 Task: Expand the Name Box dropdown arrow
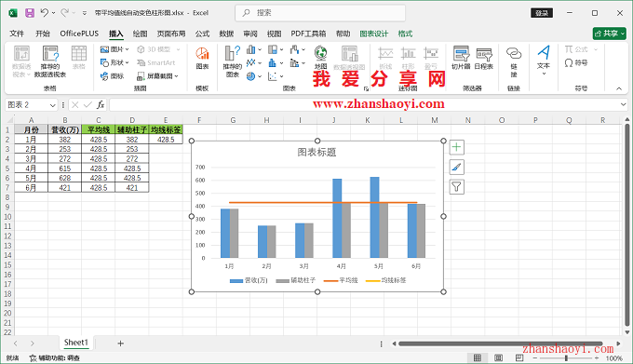point(52,105)
